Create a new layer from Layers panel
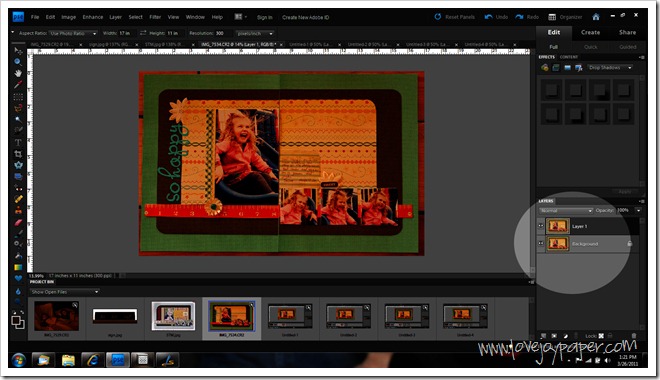 [x=543, y=336]
